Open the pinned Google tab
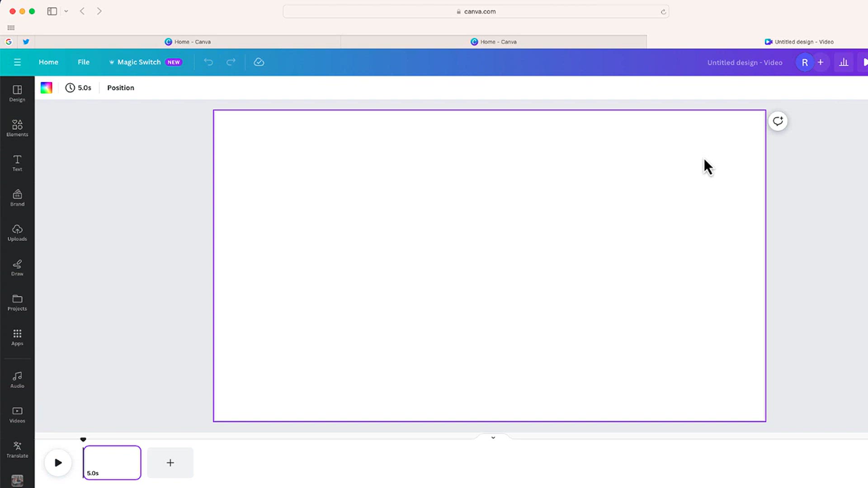Image resolution: width=868 pixels, height=488 pixels. [x=9, y=42]
